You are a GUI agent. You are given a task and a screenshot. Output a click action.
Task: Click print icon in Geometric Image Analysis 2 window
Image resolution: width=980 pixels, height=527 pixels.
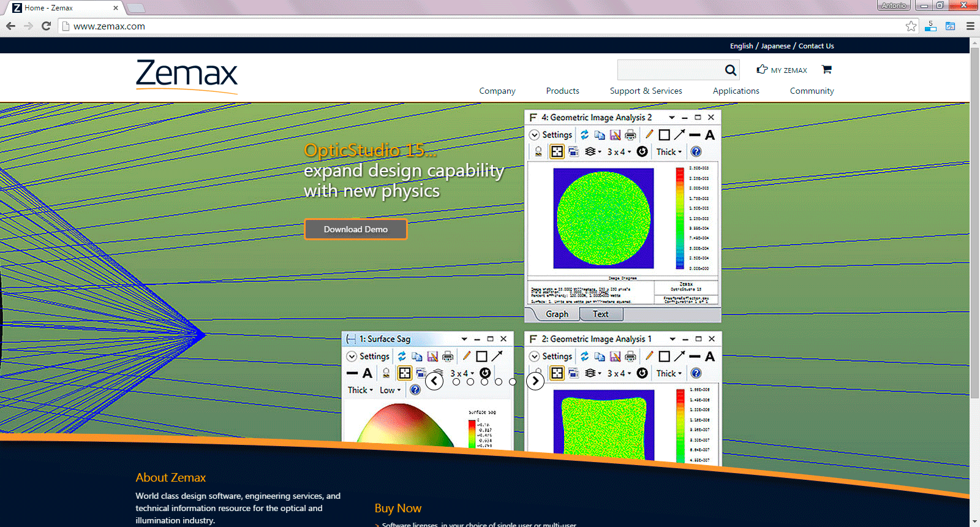point(630,135)
